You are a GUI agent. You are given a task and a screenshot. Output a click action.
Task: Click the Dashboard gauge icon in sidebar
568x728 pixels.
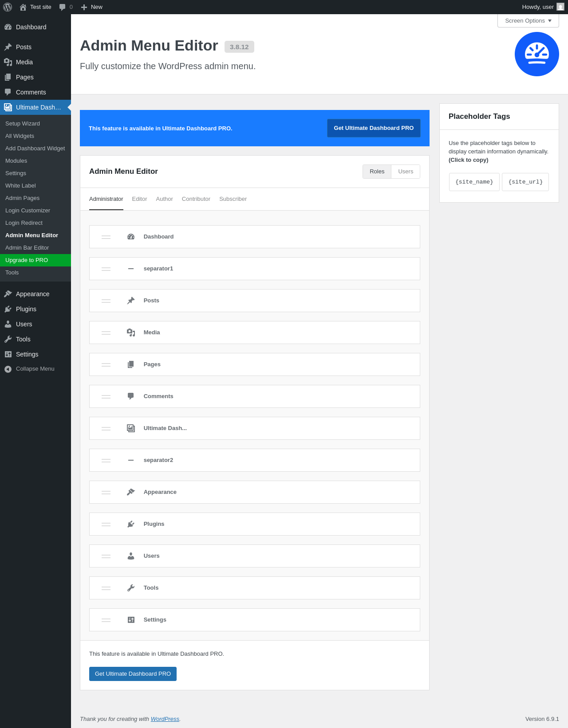8,27
